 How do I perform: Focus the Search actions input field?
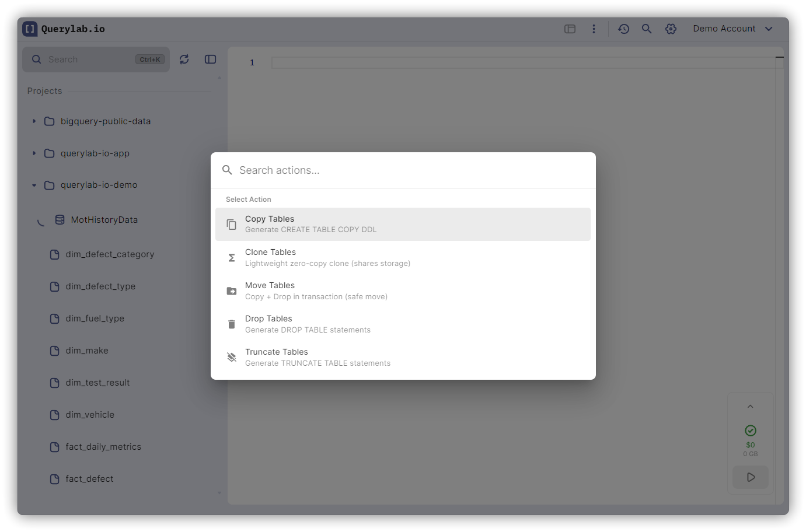(x=409, y=170)
